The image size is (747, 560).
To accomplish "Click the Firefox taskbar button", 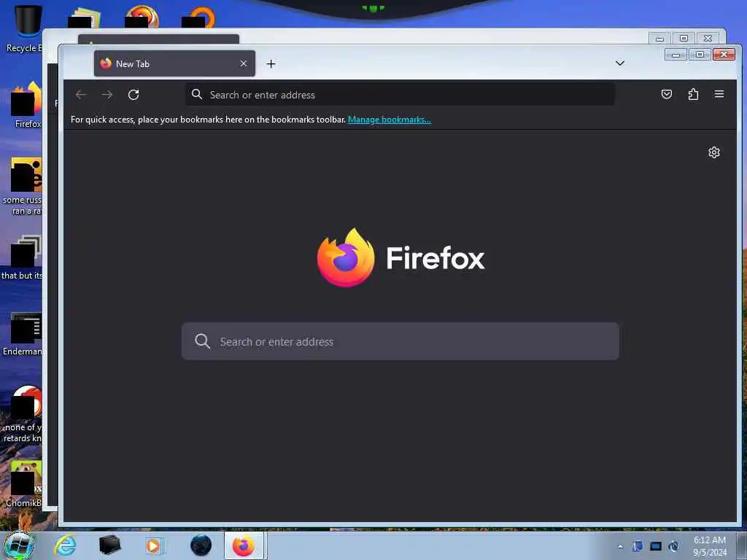I will coord(244,545).
